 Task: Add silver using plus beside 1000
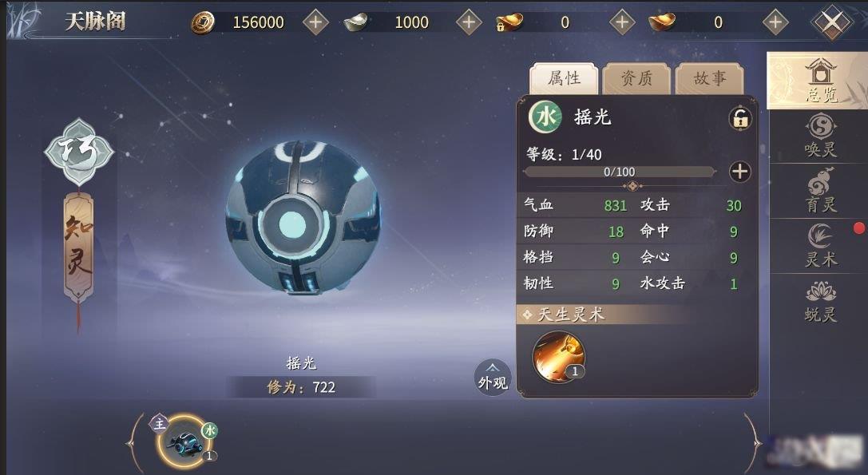point(469,22)
